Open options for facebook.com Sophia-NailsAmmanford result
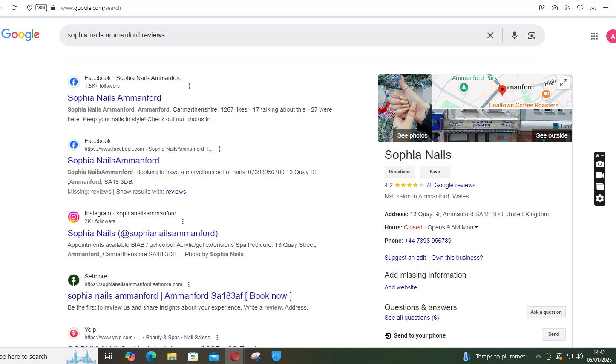The image size is (616, 364). coord(220,149)
